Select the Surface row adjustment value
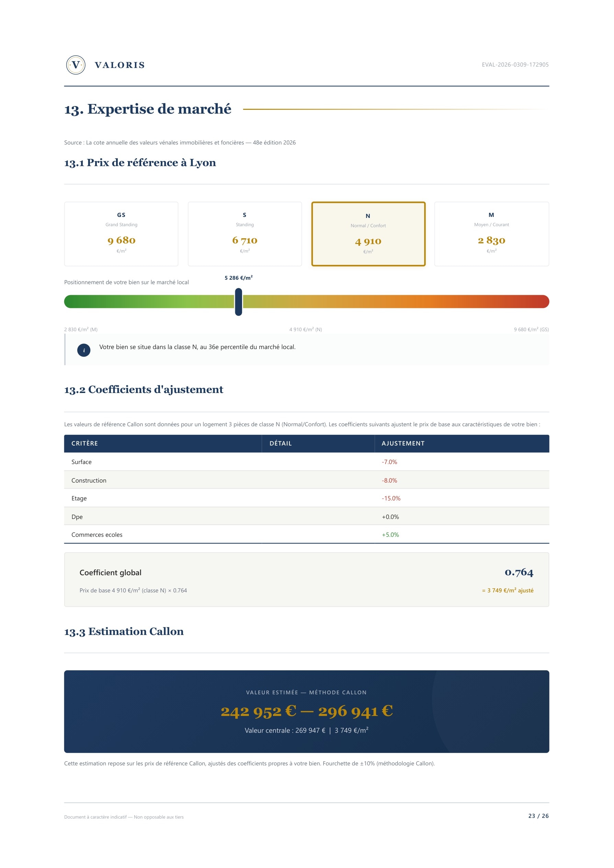Image resolution: width=614 pixels, height=868 pixels. click(x=389, y=462)
